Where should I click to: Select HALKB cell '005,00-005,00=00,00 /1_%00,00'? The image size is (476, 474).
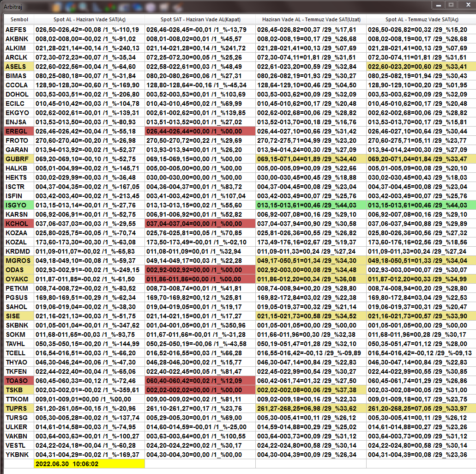200,168
